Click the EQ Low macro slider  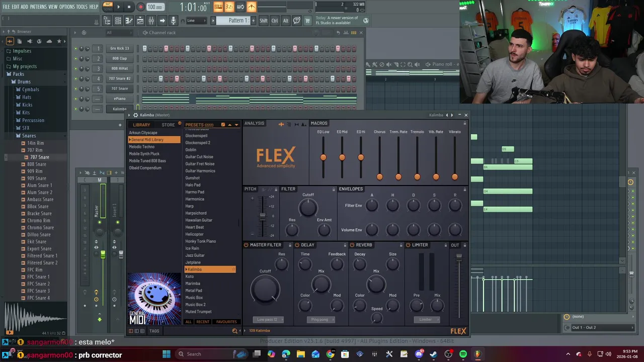[x=323, y=157]
